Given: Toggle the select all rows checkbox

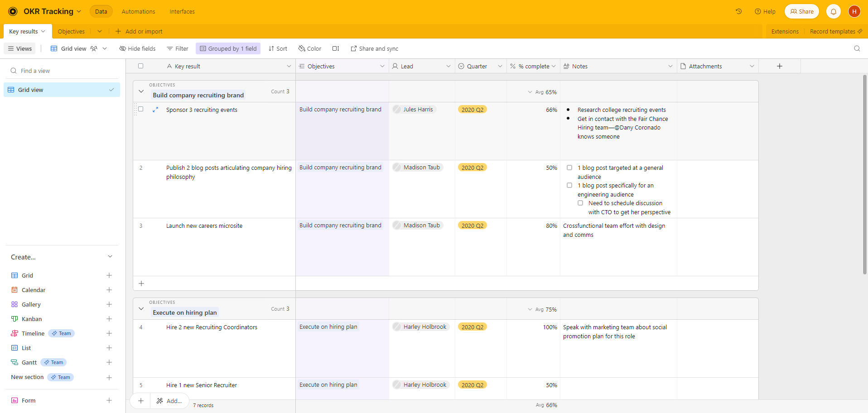Looking at the screenshot, I should point(141,66).
